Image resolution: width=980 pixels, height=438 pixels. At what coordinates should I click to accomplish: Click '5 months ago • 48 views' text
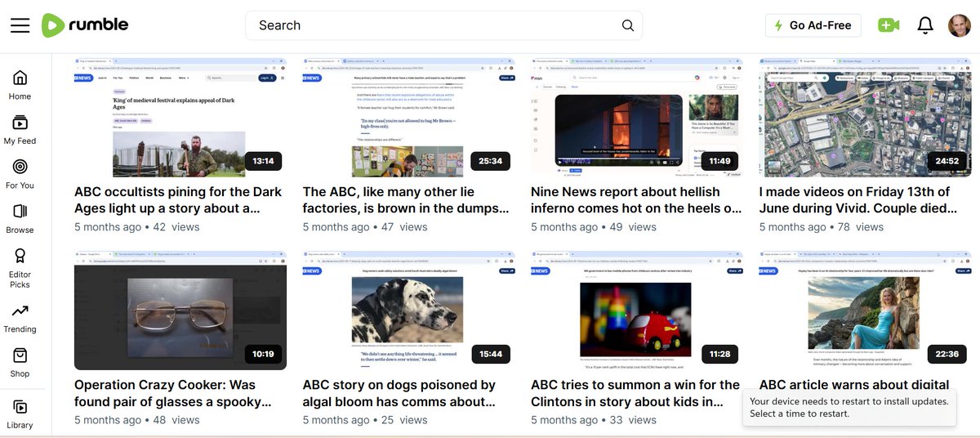(136, 420)
